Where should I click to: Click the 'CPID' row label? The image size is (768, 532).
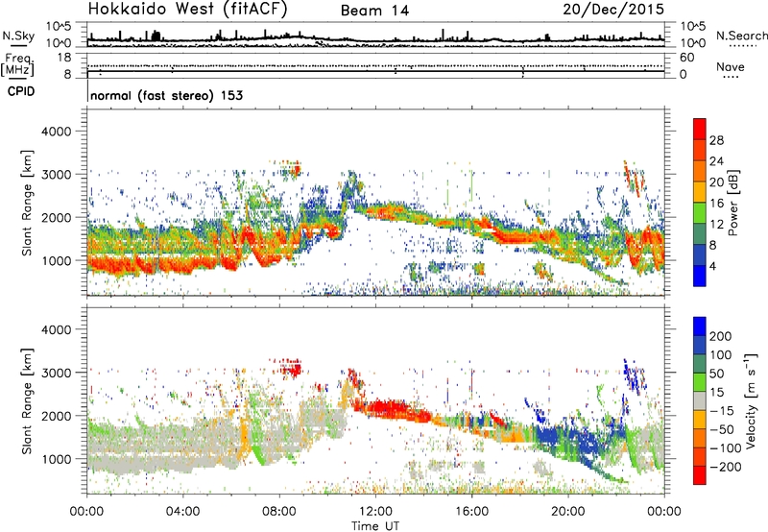tap(21, 91)
